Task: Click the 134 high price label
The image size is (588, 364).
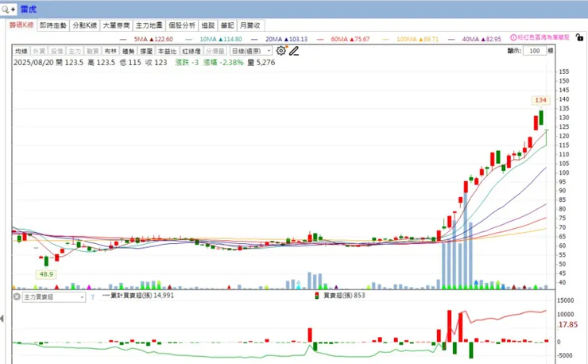Action: 540,100
